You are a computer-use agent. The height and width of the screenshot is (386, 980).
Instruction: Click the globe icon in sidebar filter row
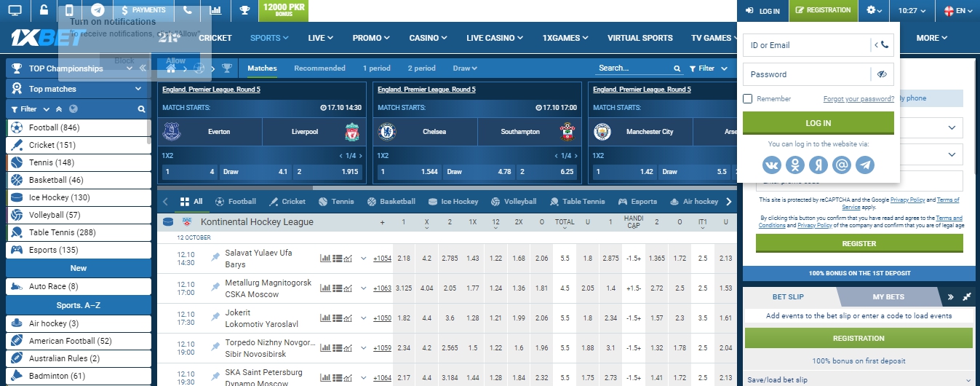pyautogui.click(x=73, y=109)
